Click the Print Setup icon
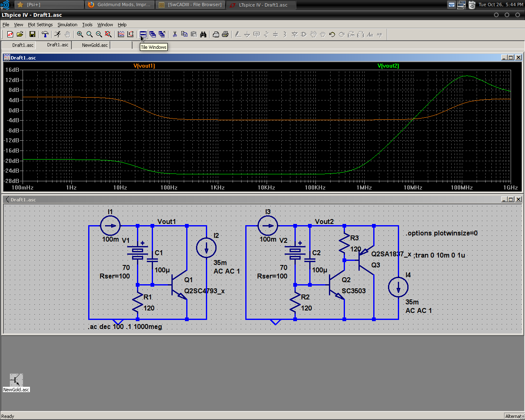This screenshot has height=420, width=525. 216,34
